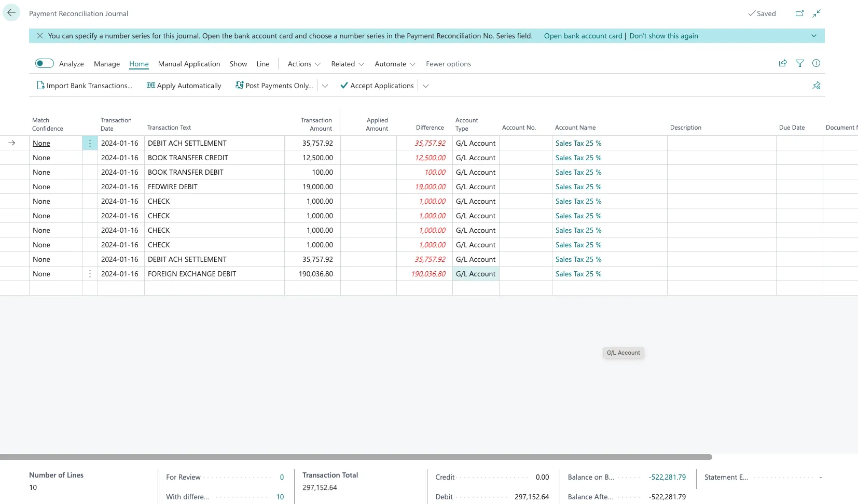Open the Manage menu
The height and width of the screenshot is (504, 858).
pyautogui.click(x=107, y=64)
